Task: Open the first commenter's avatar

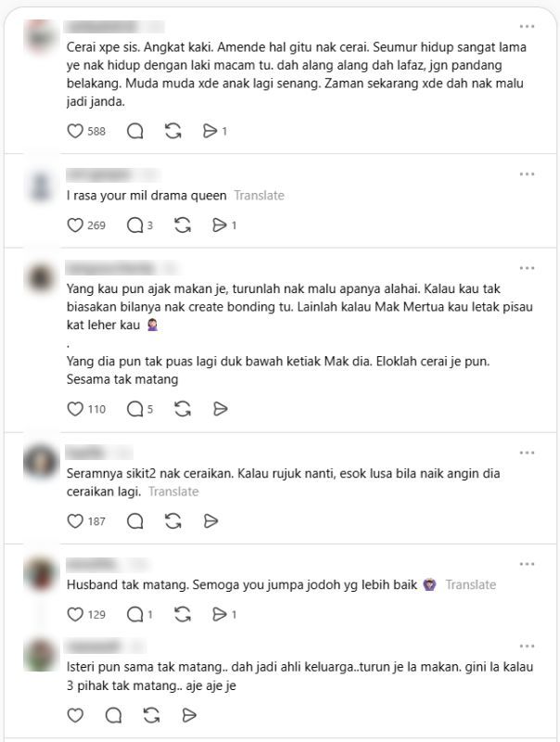Action: pyautogui.click(x=41, y=36)
